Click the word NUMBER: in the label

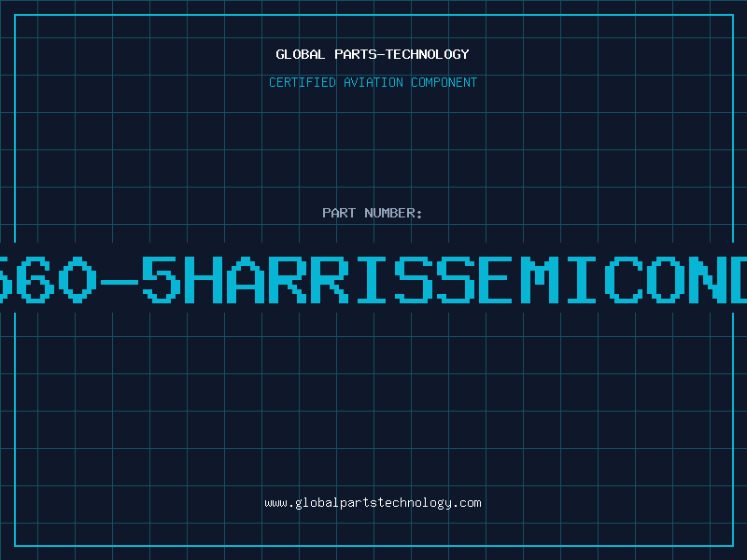(x=393, y=213)
